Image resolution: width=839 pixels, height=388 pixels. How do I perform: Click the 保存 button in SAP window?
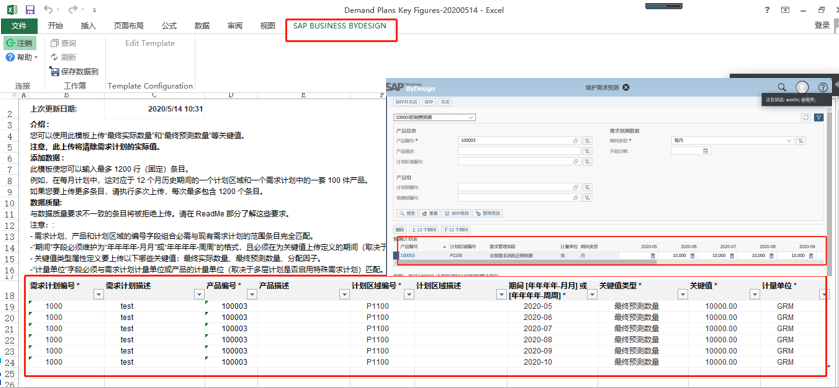click(429, 102)
